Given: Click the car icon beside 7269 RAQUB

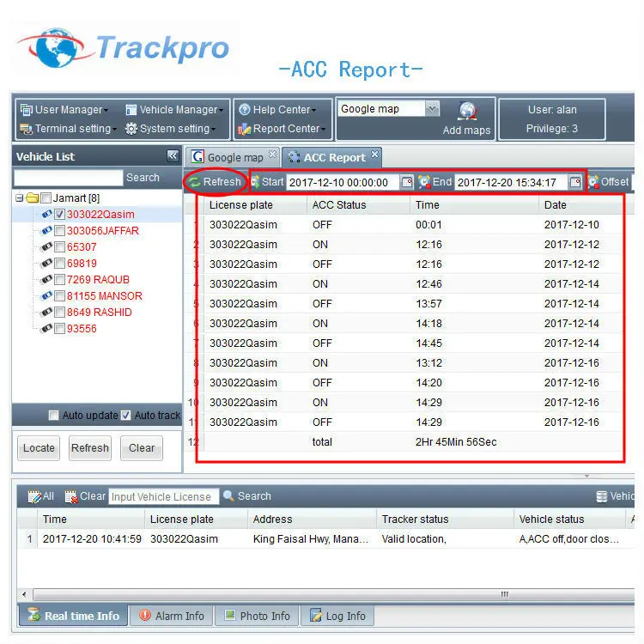Looking at the screenshot, I should point(46,279).
